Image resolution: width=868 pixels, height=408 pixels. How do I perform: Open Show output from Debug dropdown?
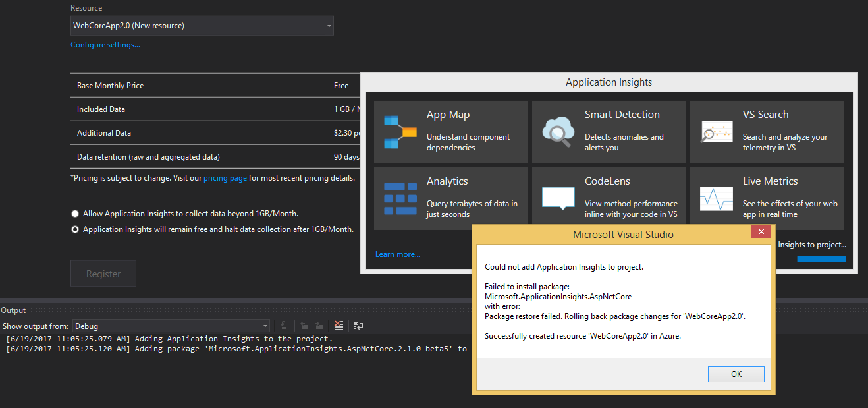pos(171,326)
